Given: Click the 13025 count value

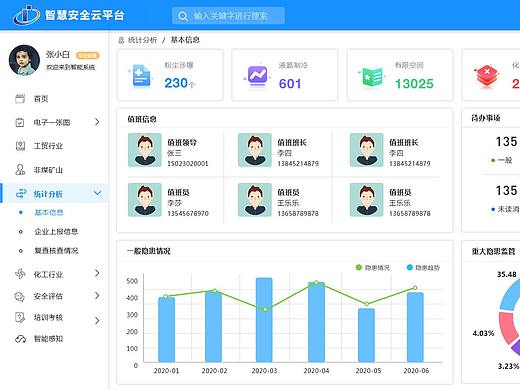Looking at the screenshot, I should pos(414,84).
